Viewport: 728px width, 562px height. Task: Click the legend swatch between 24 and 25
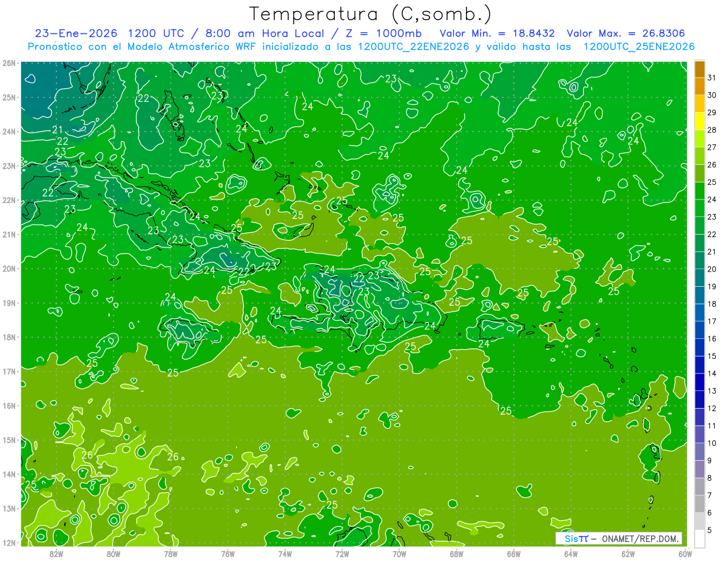click(x=699, y=191)
